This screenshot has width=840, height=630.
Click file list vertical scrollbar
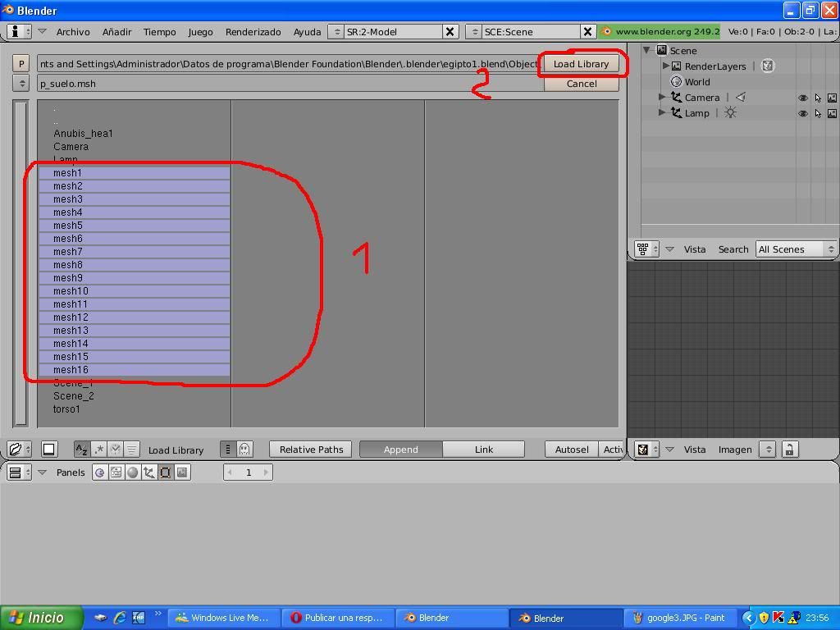tap(21, 263)
